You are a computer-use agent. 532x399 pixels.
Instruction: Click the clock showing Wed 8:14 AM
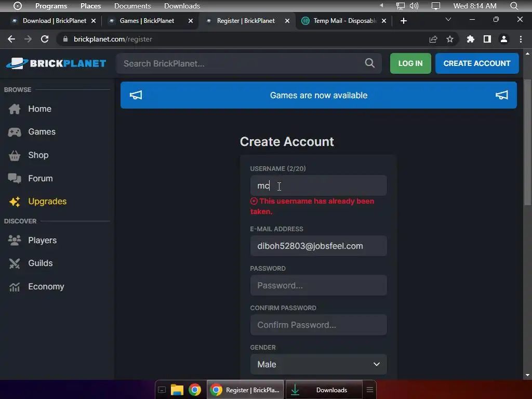(474, 6)
